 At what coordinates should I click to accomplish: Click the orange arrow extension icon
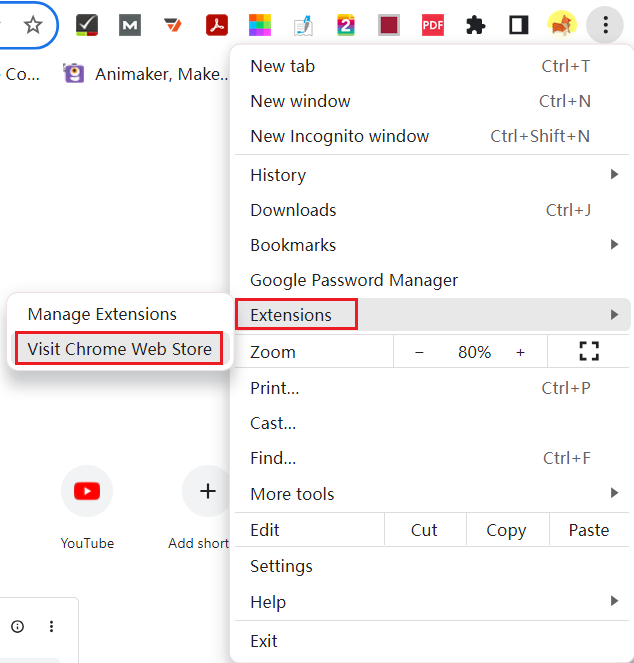173,25
